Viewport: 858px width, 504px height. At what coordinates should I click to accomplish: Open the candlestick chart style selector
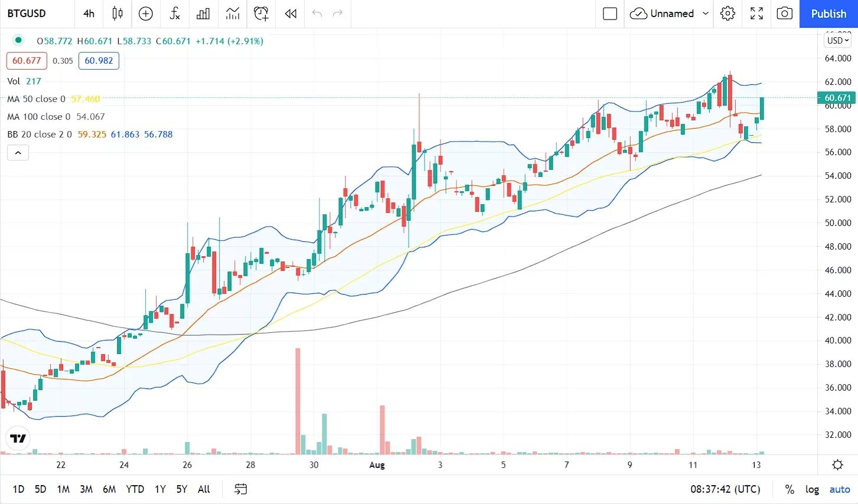(118, 14)
